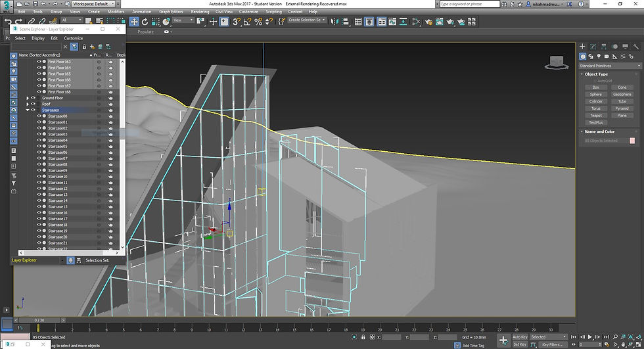Open the Rendering menu
The image size is (644, 349).
tap(200, 11)
